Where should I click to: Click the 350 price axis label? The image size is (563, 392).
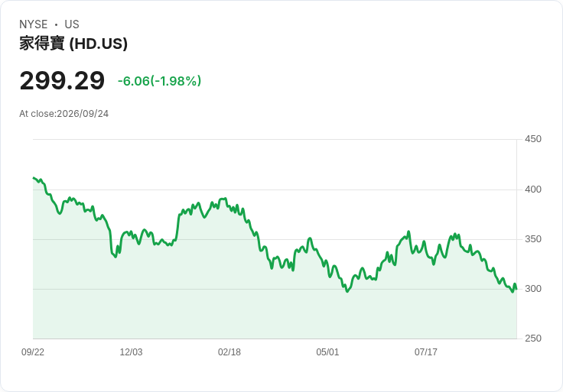(533, 239)
